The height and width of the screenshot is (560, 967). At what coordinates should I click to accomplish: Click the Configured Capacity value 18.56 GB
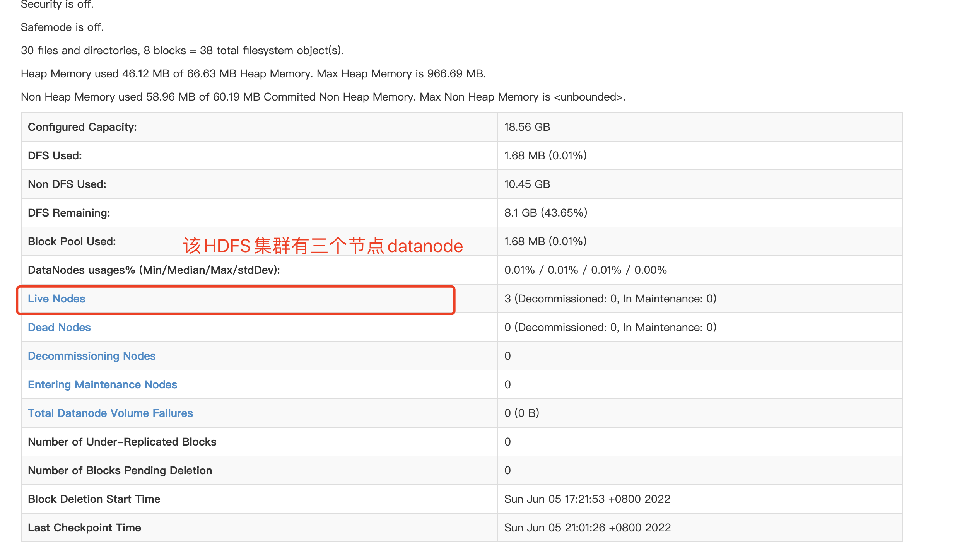(527, 127)
